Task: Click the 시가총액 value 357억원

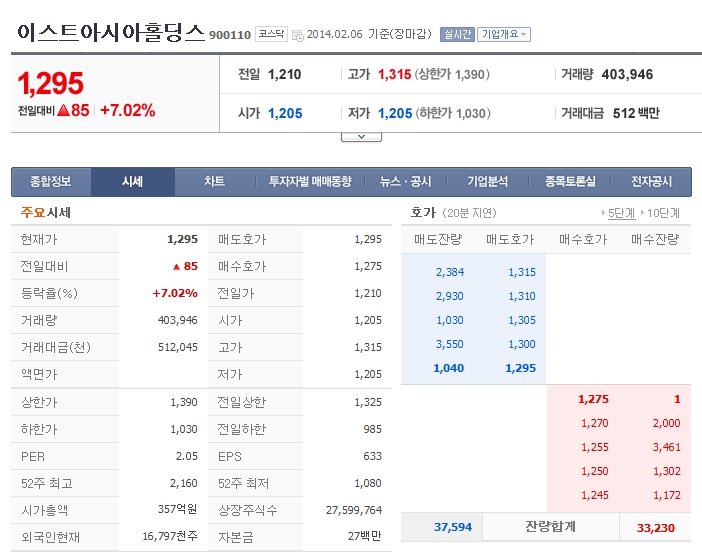Action: (177, 509)
